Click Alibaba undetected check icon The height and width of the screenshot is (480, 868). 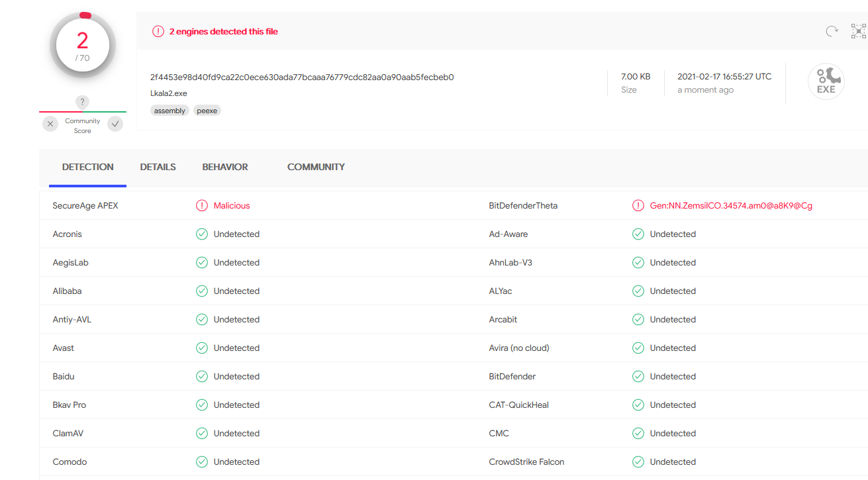(202, 291)
